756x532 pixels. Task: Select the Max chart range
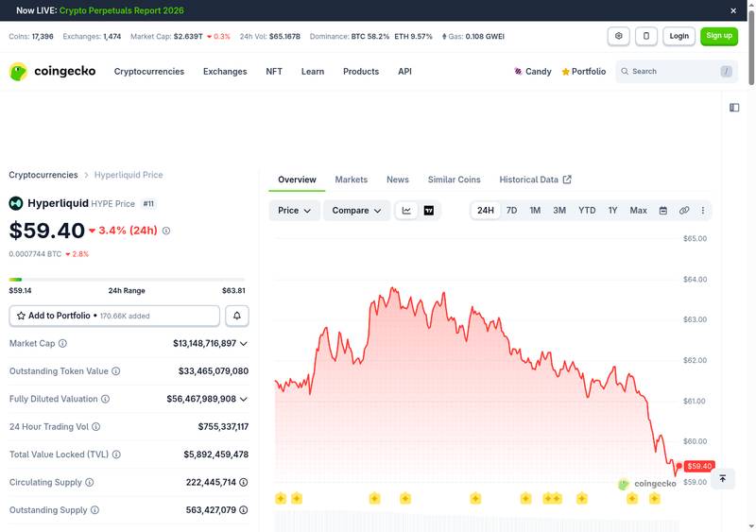[638, 211]
